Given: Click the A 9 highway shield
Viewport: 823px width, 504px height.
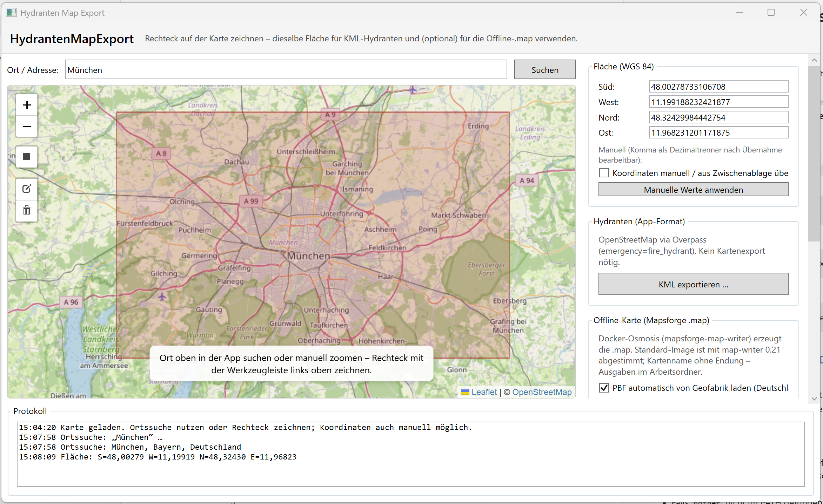Looking at the screenshot, I should pos(330,115).
